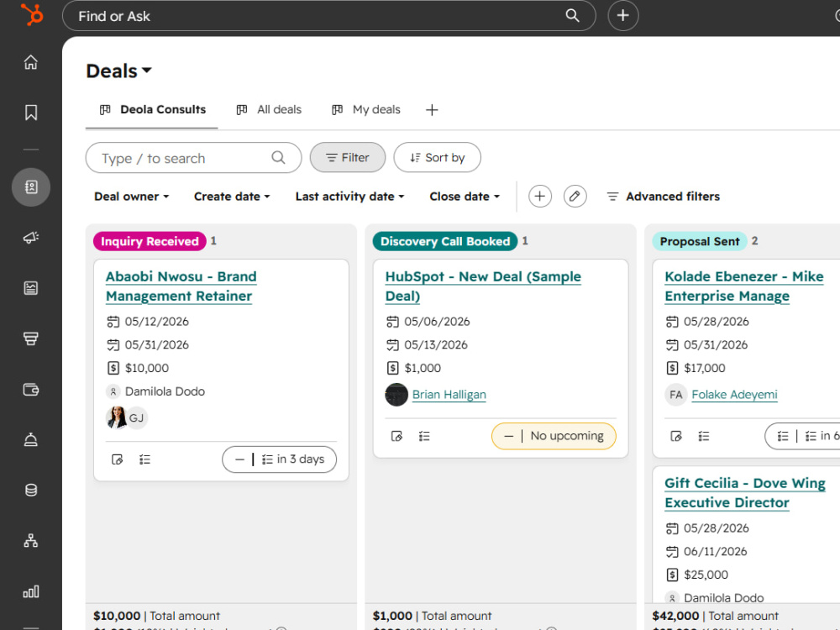Open Kolade Ebenezer - Mike Enterprise Manage deal
Viewport: 840px width, 630px height.
pyautogui.click(x=744, y=286)
